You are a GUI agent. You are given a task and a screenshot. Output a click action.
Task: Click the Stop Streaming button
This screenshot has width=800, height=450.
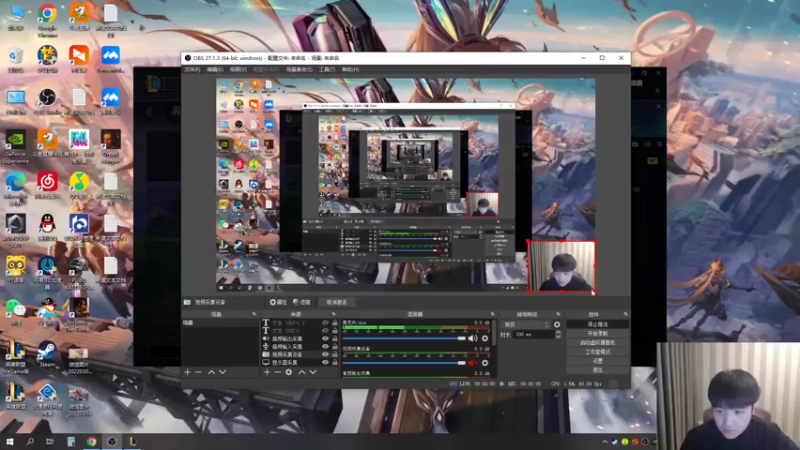[597, 324]
